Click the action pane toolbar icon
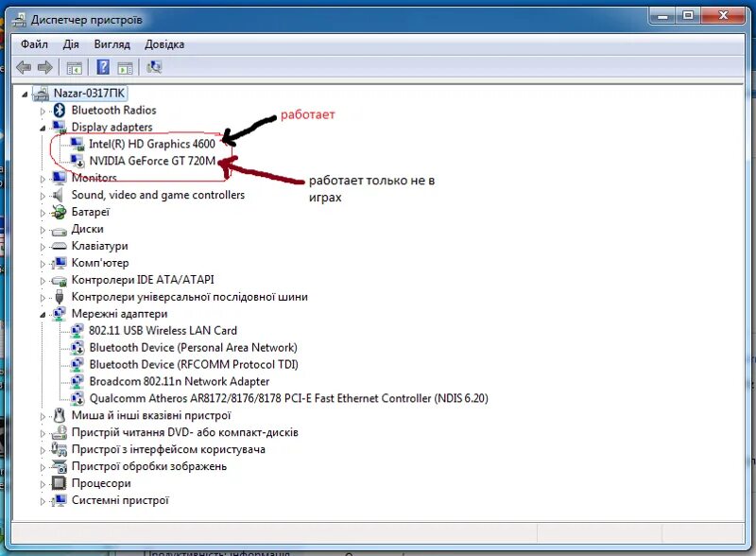Viewport: 756px width, 556px height. pyautogui.click(x=125, y=67)
